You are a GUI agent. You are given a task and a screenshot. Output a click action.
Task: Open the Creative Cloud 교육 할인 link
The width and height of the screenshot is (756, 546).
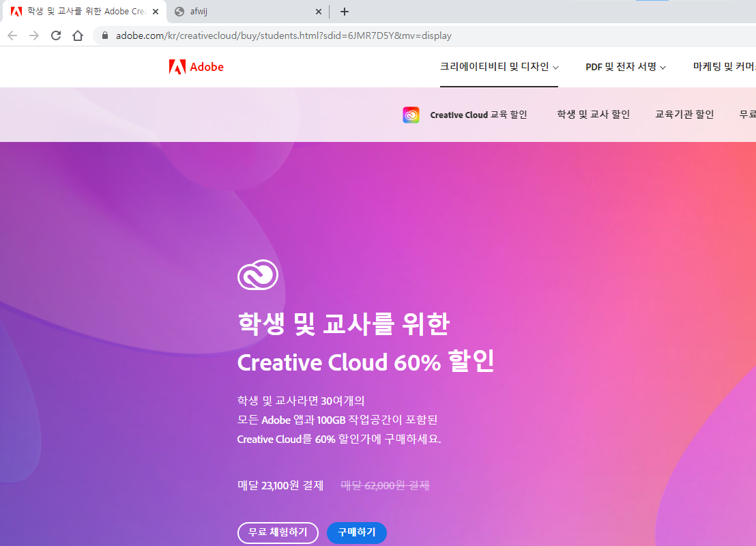pyautogui.click(x=478, y=115)
